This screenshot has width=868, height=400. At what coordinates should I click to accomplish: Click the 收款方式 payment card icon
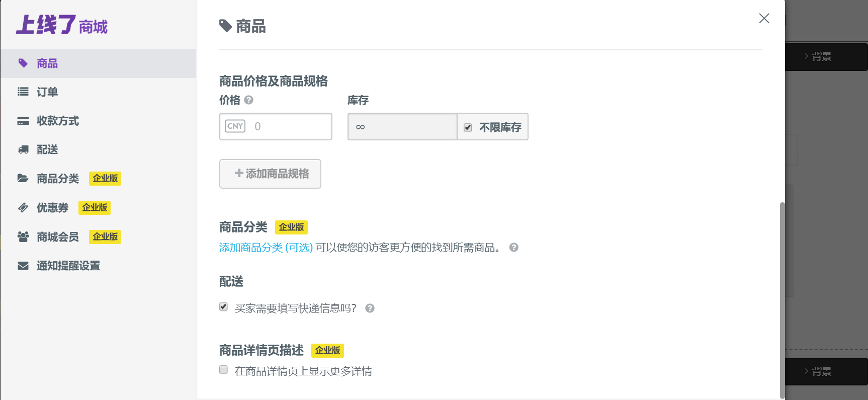point(23,121)
